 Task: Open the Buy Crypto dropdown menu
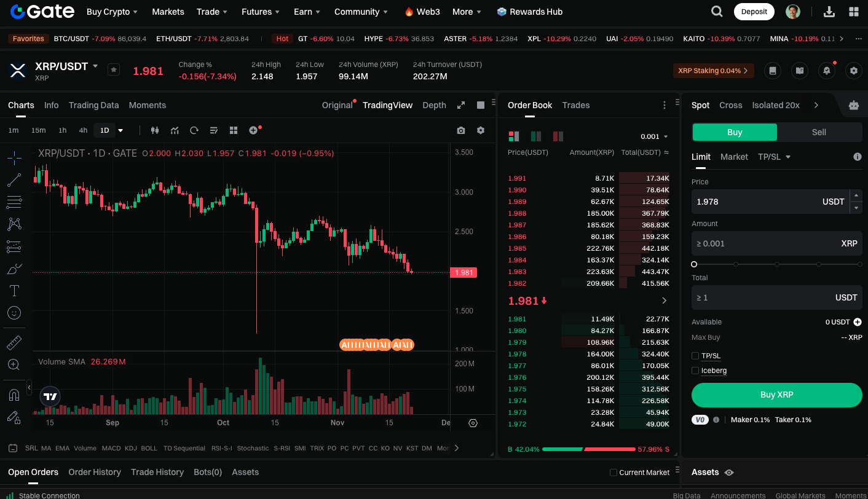112,12
